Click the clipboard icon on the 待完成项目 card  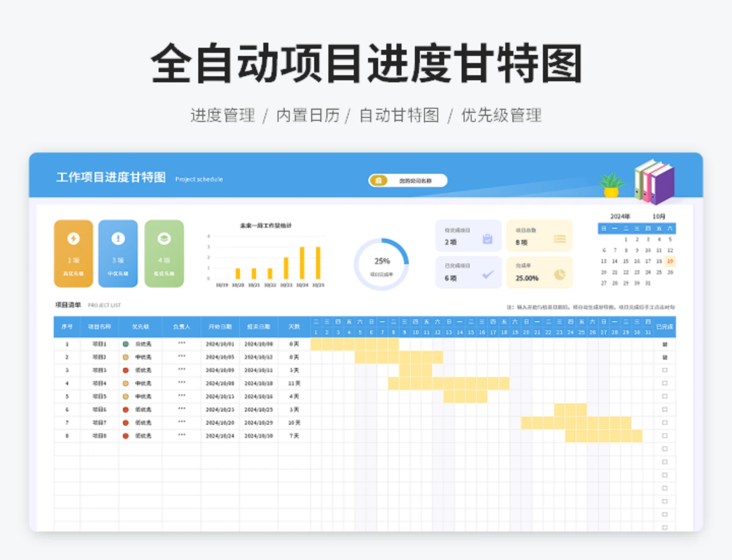(487, 239)
